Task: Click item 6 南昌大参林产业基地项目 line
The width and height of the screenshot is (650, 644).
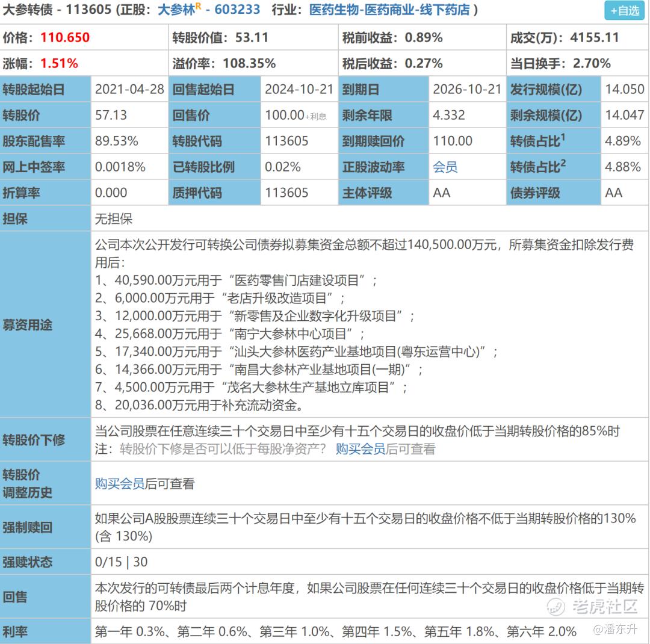Action: pos(259,370)
